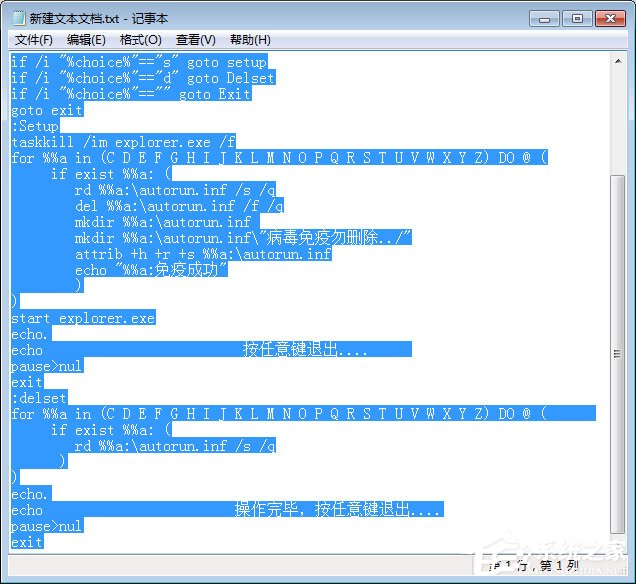Open the 帮助(H) menu
Viewport: 636px width, 584px height.
click(x=250, y=40)
